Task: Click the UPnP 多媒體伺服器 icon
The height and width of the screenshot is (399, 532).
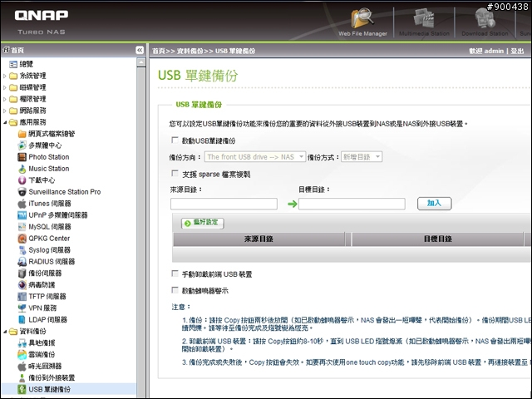Action: point(22,215)
